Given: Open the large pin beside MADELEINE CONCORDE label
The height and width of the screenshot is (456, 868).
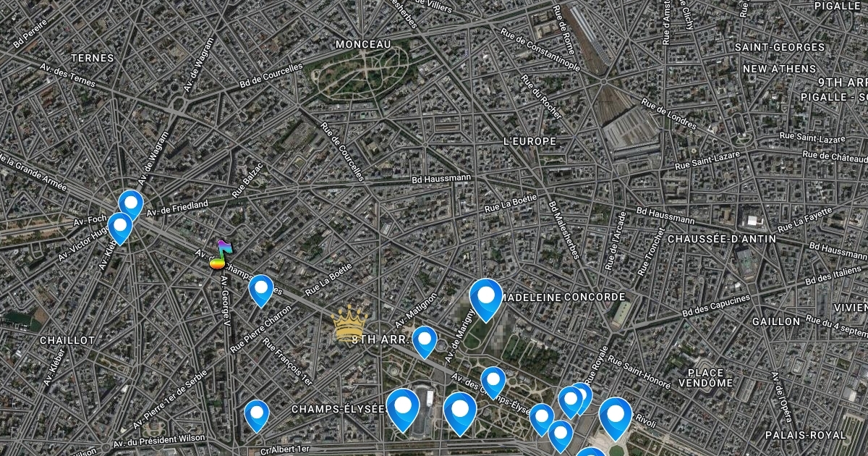Looking at the screenshot, I should [486, 300].
